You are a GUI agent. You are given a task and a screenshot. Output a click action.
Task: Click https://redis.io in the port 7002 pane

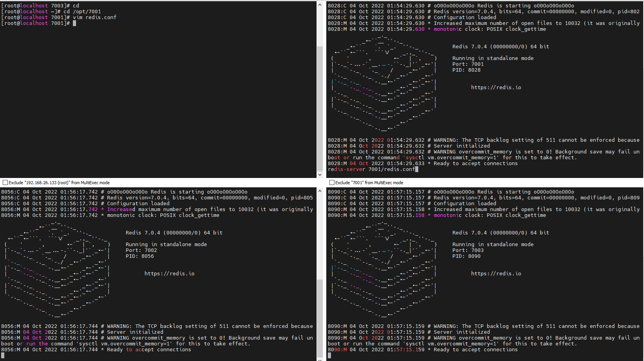point(169,274)
